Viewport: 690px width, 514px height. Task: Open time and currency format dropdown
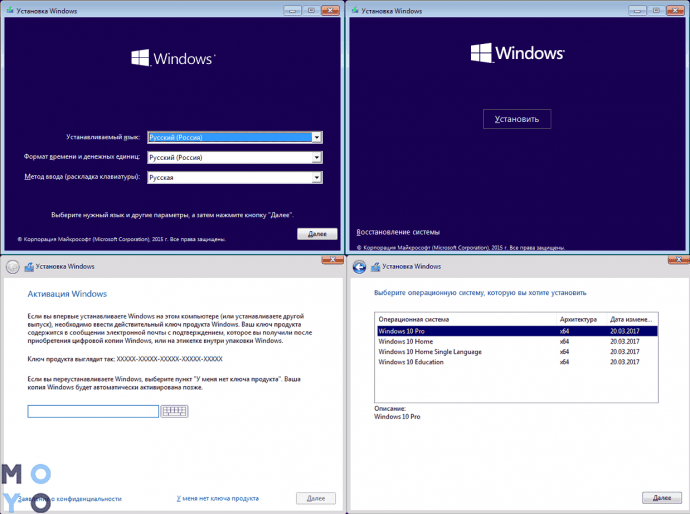235,157
